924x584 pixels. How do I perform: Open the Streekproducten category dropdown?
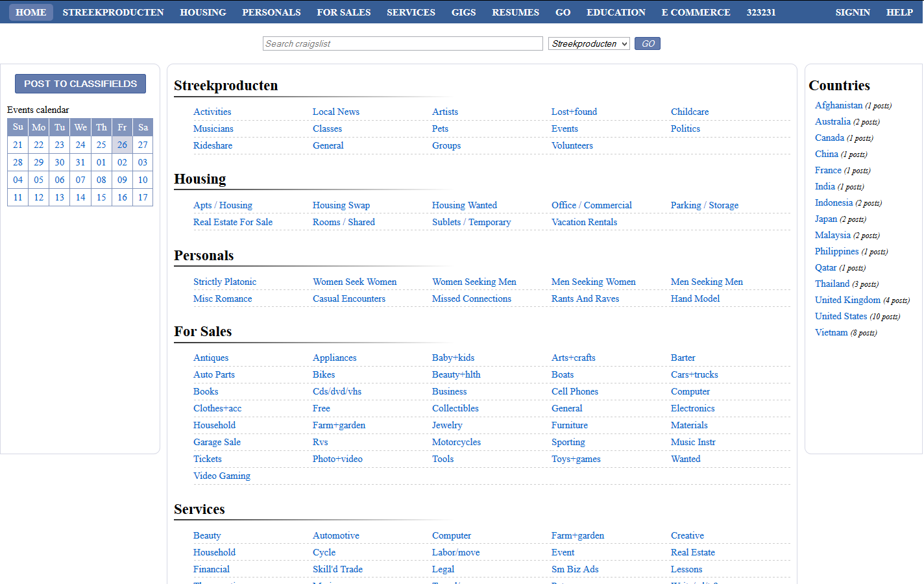click(x=588, y=43)
